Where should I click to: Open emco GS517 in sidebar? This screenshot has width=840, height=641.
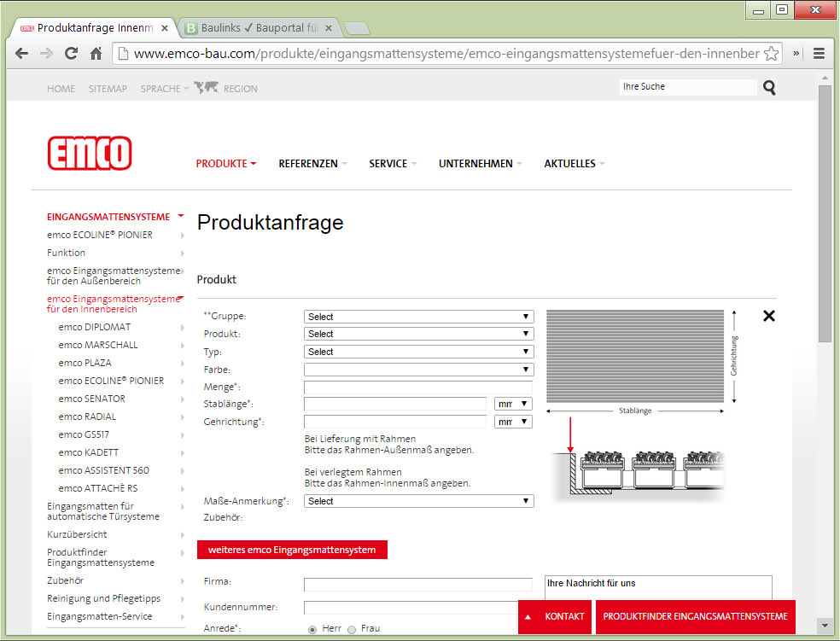pyautogui.click(x=84, y=434)
